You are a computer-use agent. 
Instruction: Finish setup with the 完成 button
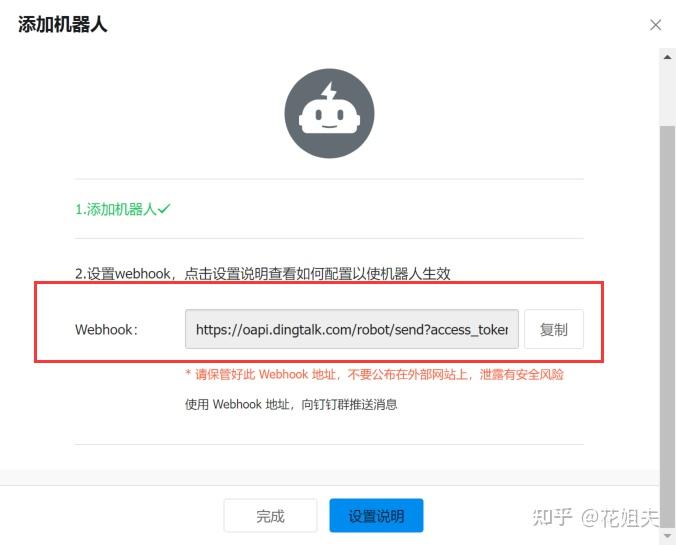click(270, 516)
